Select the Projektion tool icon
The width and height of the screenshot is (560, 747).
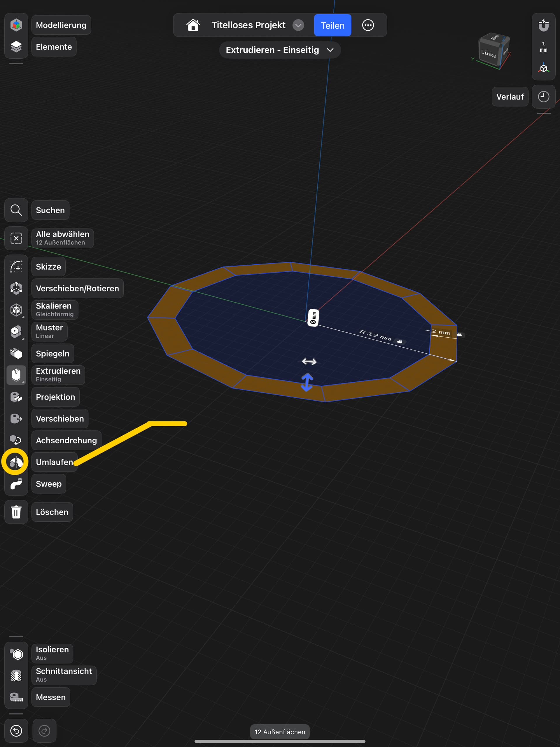pyautogui.click(x=16, y=397)
